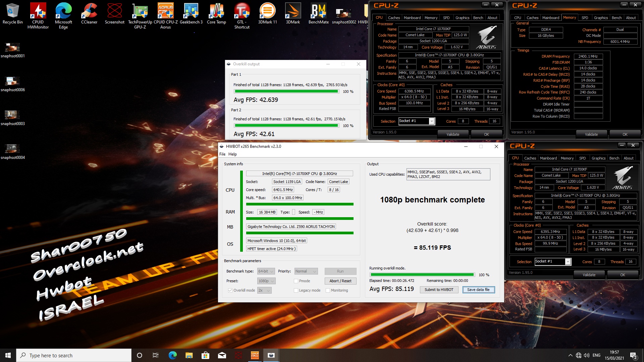Open Mail app from the taskbar
The height and width of the screenshot is (362, 644).
coord(222,355)
